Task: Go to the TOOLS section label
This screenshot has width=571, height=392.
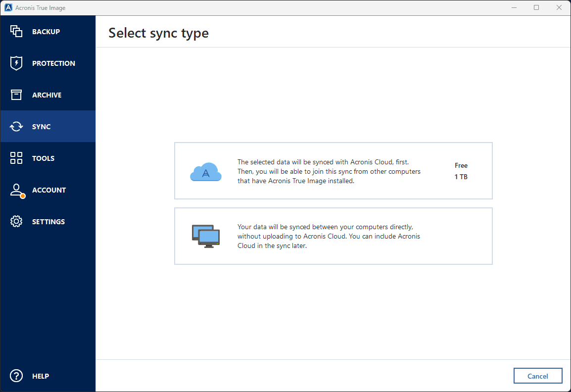Action: pyautogui.click(x=44, y=158)
